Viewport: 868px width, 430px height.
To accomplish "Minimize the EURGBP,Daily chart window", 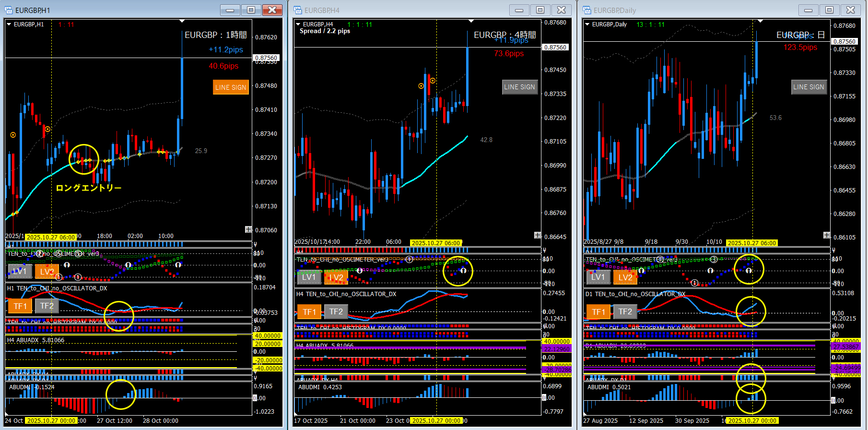I will pos(808,10).
